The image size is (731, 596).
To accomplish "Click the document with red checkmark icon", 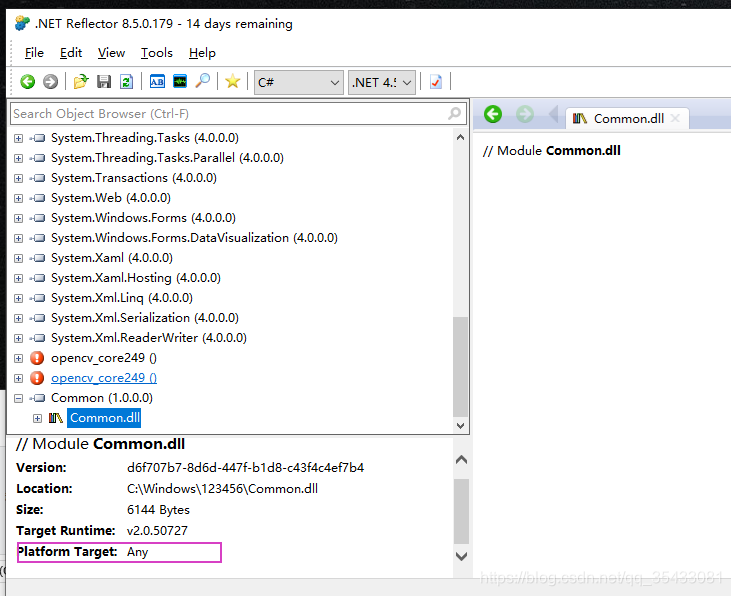I will click(436, 82).
